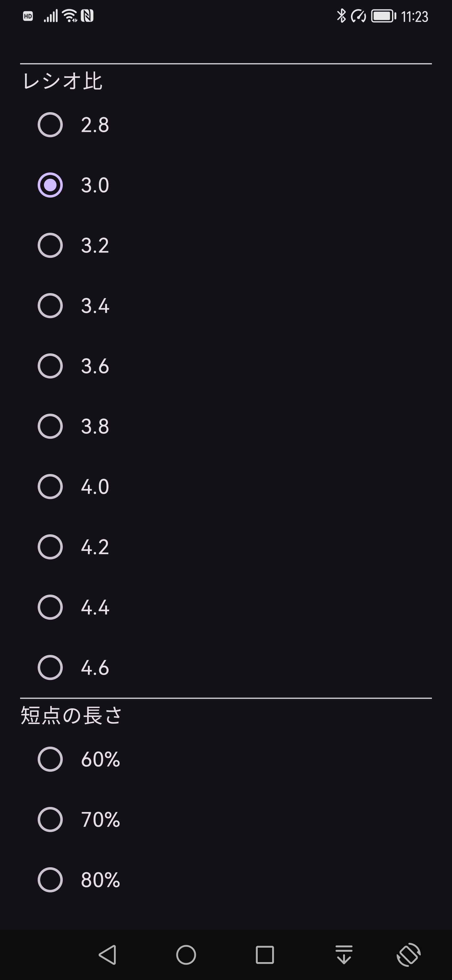The height and width of the screenshot is (980, 452).
Task: Set short point length to 80%
Action: tap(50, 880)
